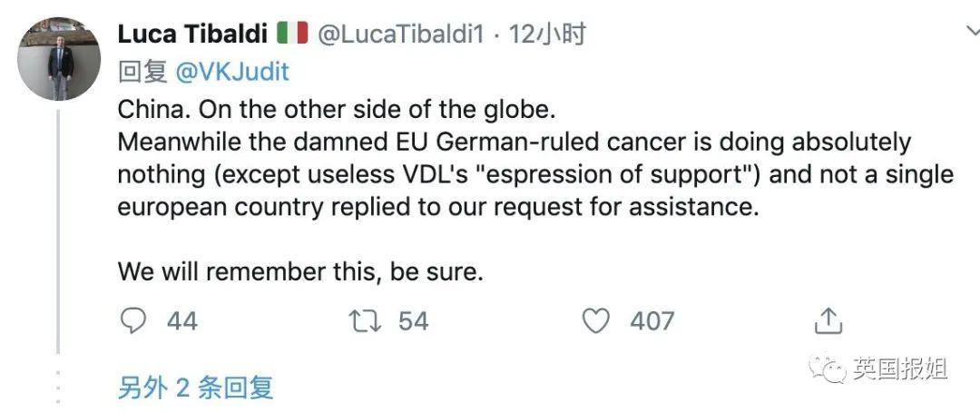
Task: Click "We will remember this" line
Action: [x=300, y=271]
